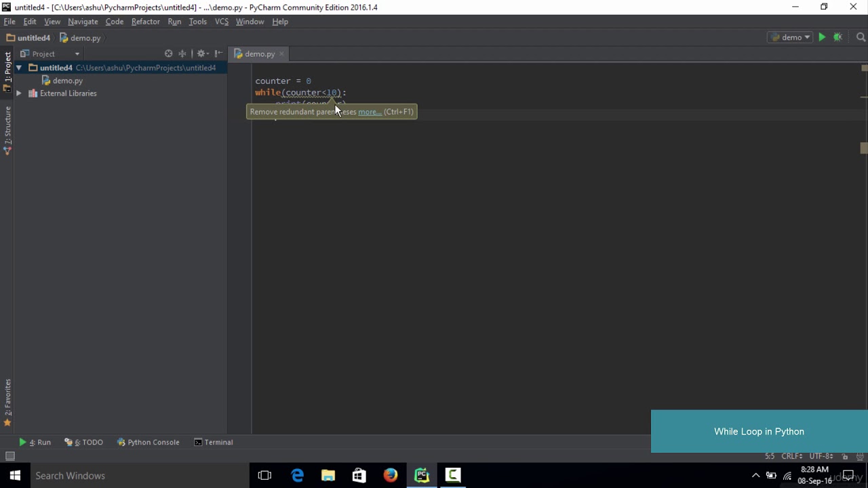Select demo.py breadcrumb in navigation bar
This screenshot has height=488, width=868.
pos(79,38)
